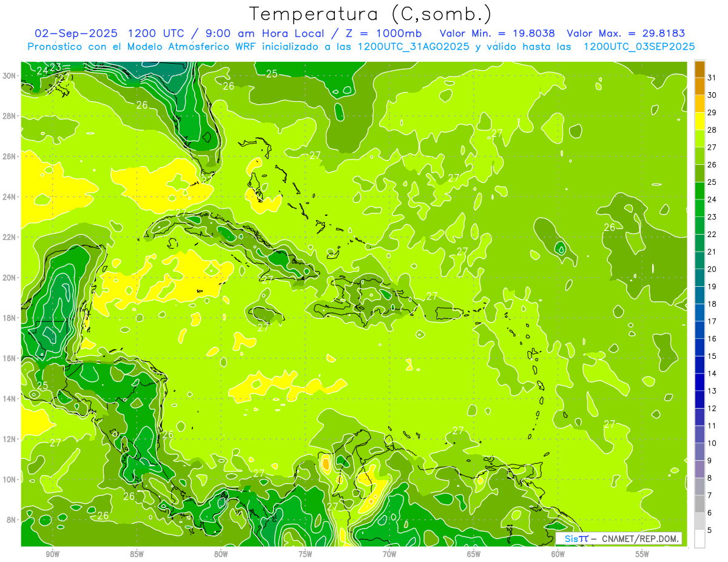Click the 30N latitude axis label
This screenshot has height=562, width=728.
coord(10,76)
